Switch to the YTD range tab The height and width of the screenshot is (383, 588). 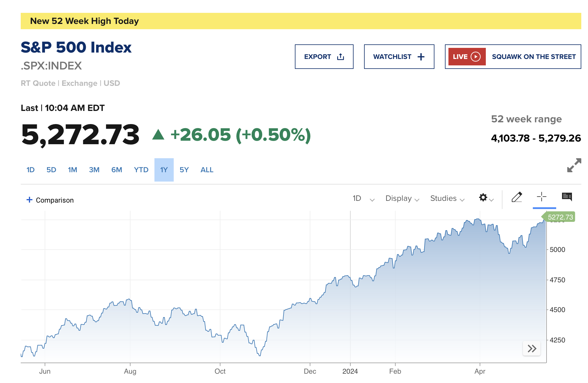[141, 170]
